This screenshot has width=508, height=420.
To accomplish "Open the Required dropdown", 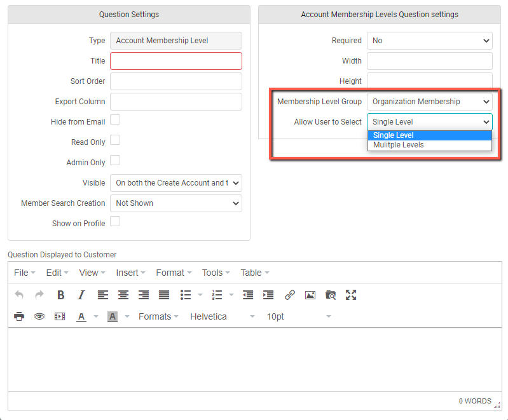I will coord(430,41).
